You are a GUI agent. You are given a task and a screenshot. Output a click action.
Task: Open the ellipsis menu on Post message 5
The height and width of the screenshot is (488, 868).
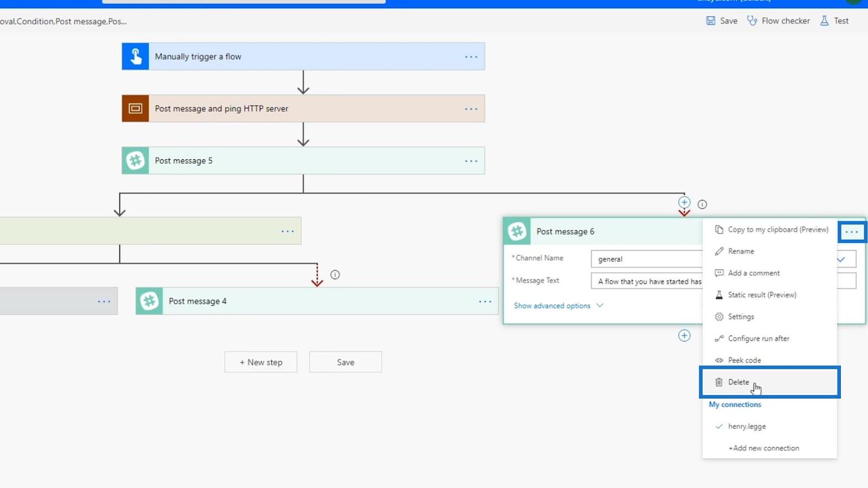click(x=471, y=161)
